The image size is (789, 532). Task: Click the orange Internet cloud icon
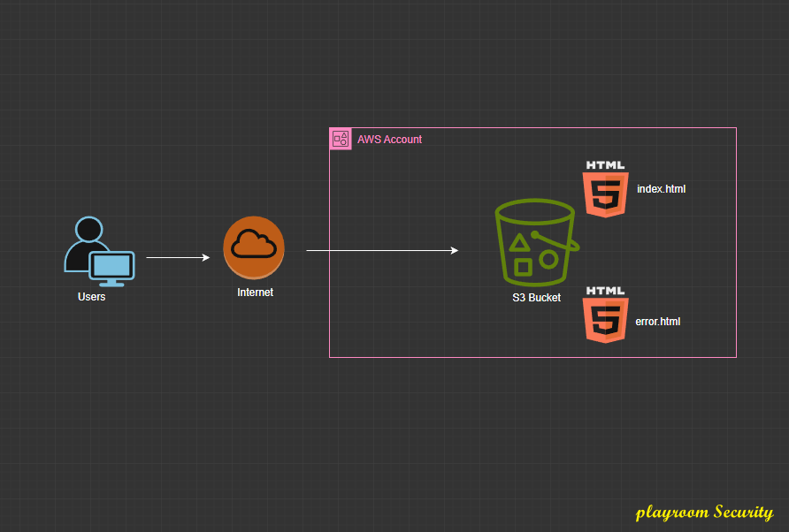254,247
